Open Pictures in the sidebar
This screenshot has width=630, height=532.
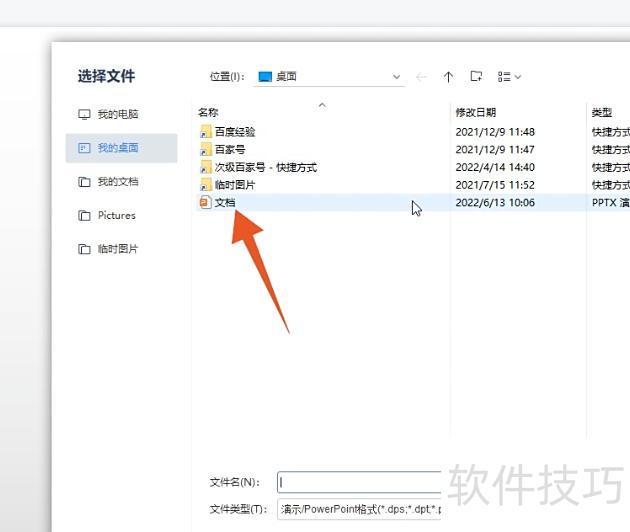121,215
